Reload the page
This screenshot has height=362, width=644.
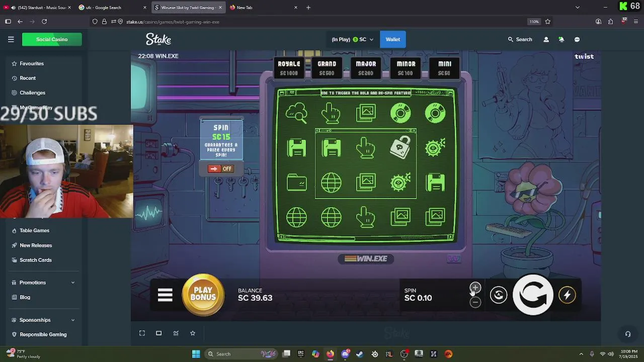(44, 22)
